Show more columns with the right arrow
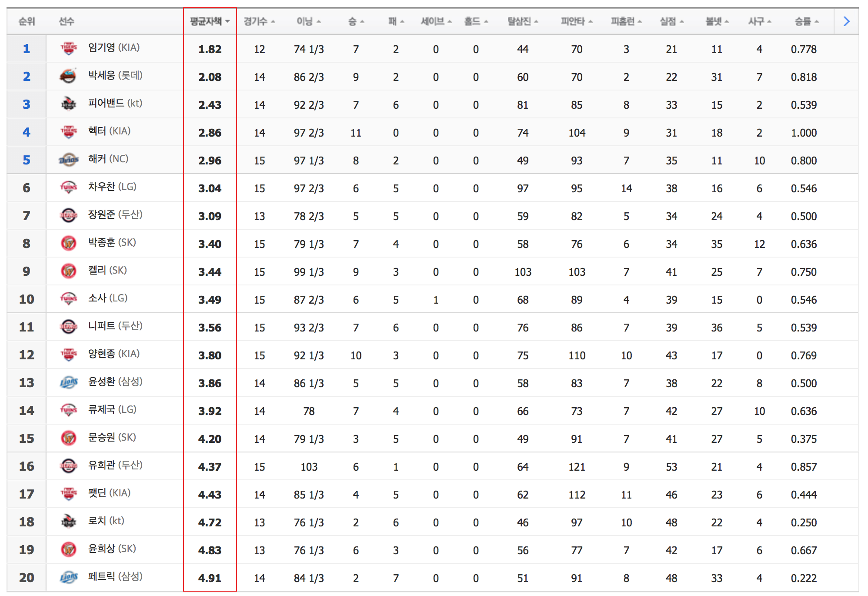Image resolution: width=868 pixels, height=596 pixels. [846, 21]
